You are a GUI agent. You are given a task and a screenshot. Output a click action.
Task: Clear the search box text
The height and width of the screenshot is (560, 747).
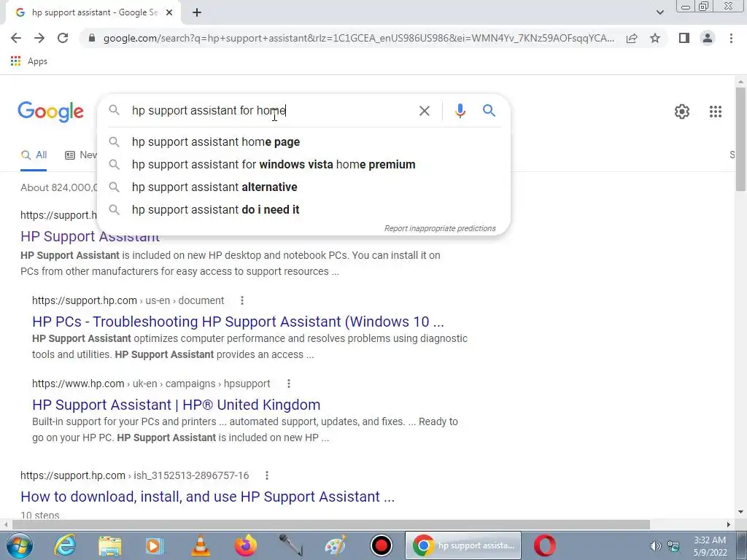click(x=424, y=111)
